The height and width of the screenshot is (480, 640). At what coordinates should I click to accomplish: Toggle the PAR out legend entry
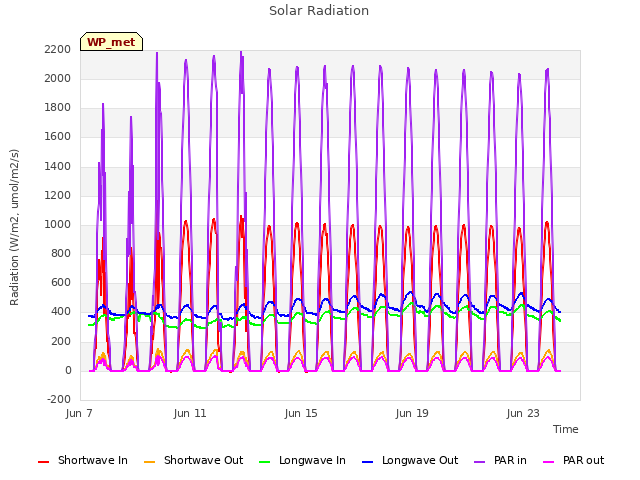pos(573,460)
